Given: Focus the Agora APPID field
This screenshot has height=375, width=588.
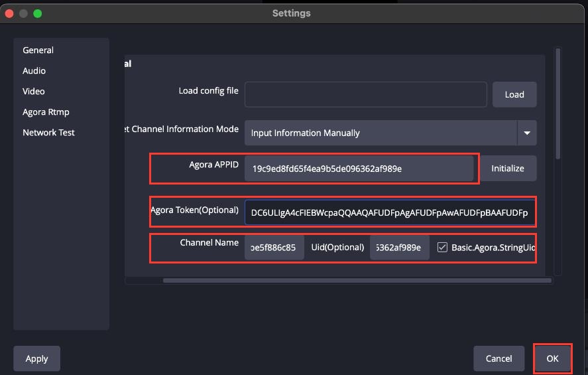Looking at the screenshot, I should coord(359,169).
